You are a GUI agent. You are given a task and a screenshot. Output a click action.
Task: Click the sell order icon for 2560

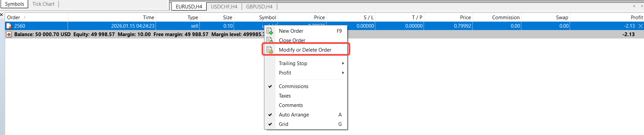point(9,26)
